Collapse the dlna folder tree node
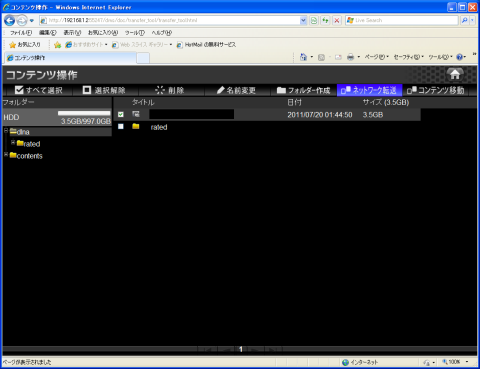Image resolution: width=480 pixels, height=369 pixels. coord(6,131)
